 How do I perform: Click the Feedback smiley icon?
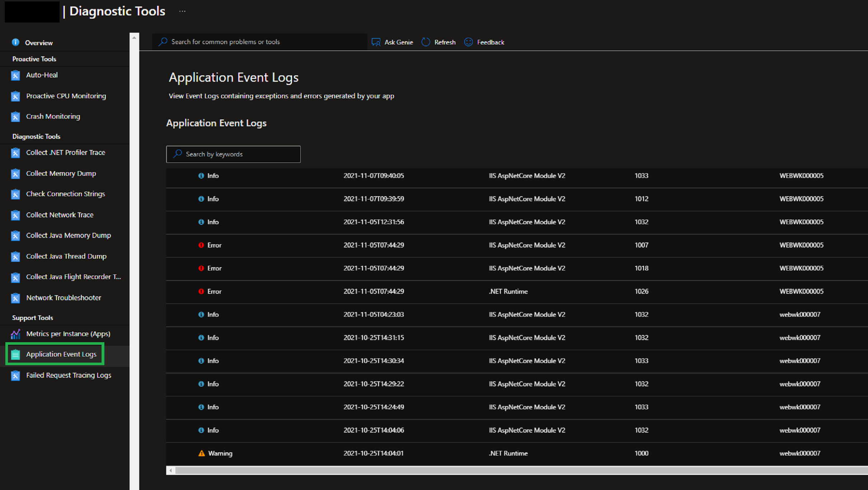[468, 42]
